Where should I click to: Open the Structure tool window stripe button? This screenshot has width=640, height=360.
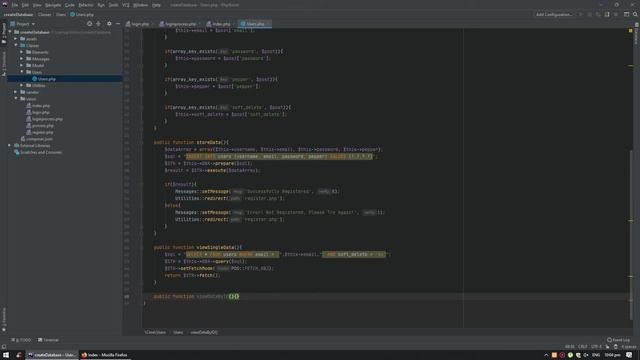[x=4, y=64]
